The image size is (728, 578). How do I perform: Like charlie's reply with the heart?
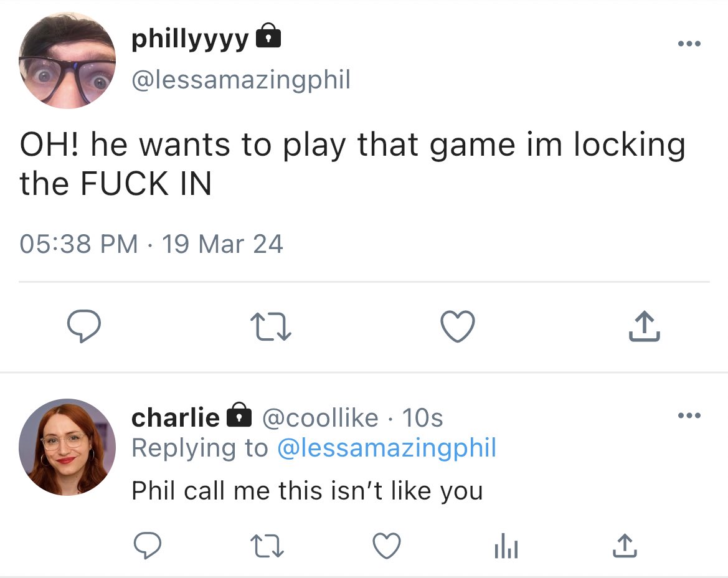(x=387, y=546)
